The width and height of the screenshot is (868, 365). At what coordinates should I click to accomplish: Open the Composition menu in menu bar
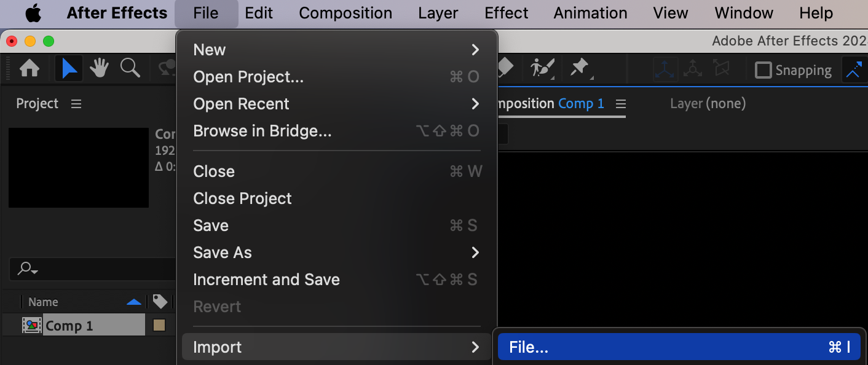(345, 13)
